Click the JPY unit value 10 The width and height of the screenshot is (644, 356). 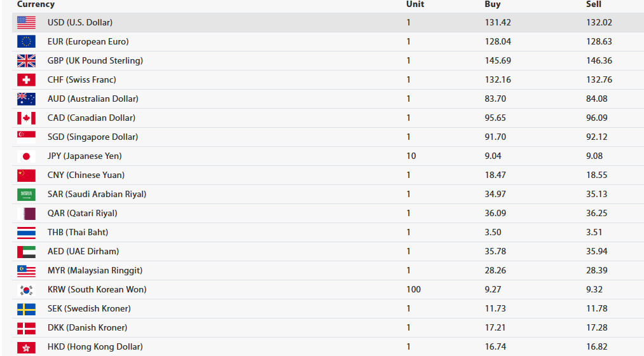pyautogui.click(x=411, y=156)
